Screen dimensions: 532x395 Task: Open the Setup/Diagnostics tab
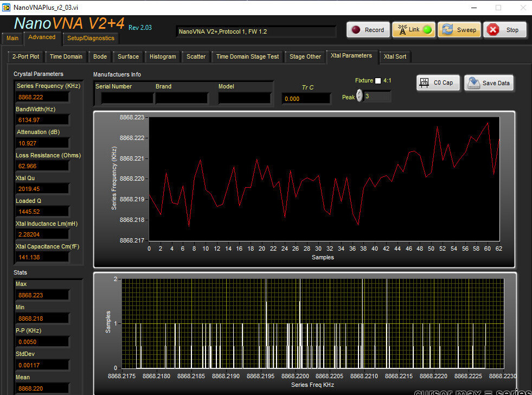click(91, 38)
